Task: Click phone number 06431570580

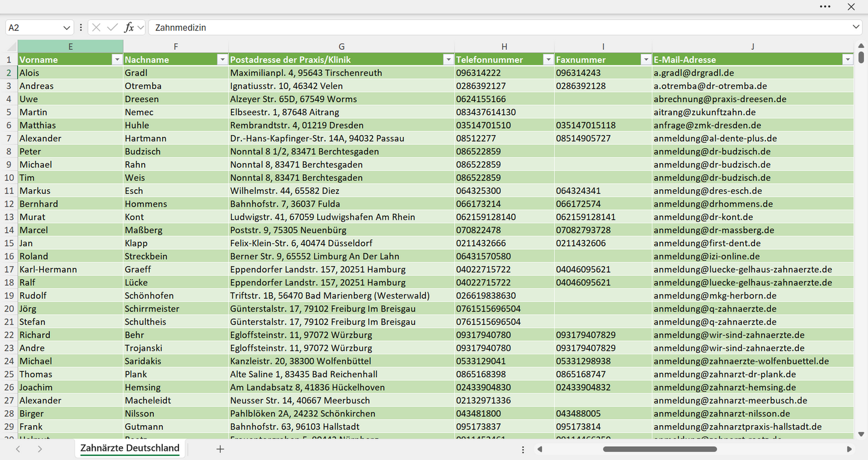Action: (x=504, y=256)
